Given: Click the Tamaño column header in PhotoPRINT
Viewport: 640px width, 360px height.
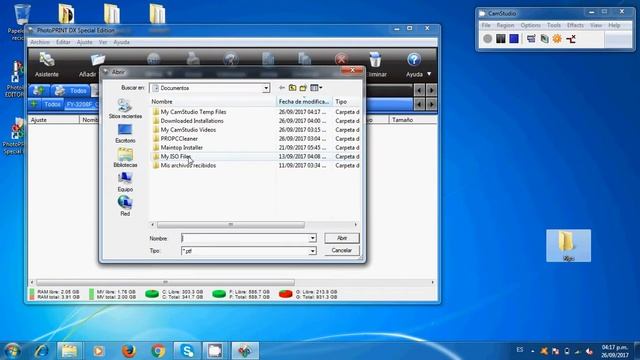Looking at the screenshot, I should pyautogui.click(x=412, y=120).
